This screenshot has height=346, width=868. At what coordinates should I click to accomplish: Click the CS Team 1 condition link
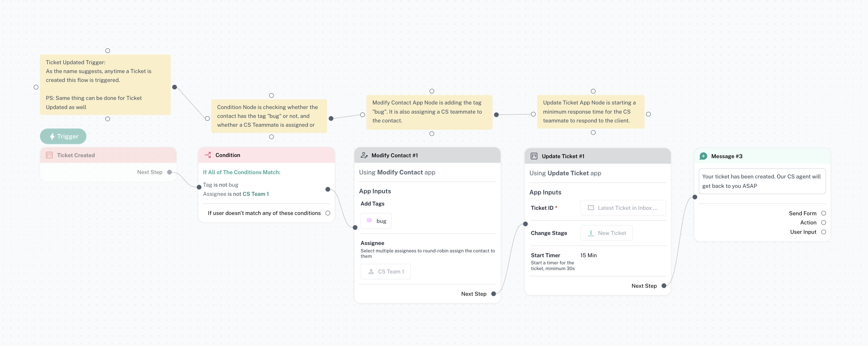pyautogui.click(x=255, y=194)
